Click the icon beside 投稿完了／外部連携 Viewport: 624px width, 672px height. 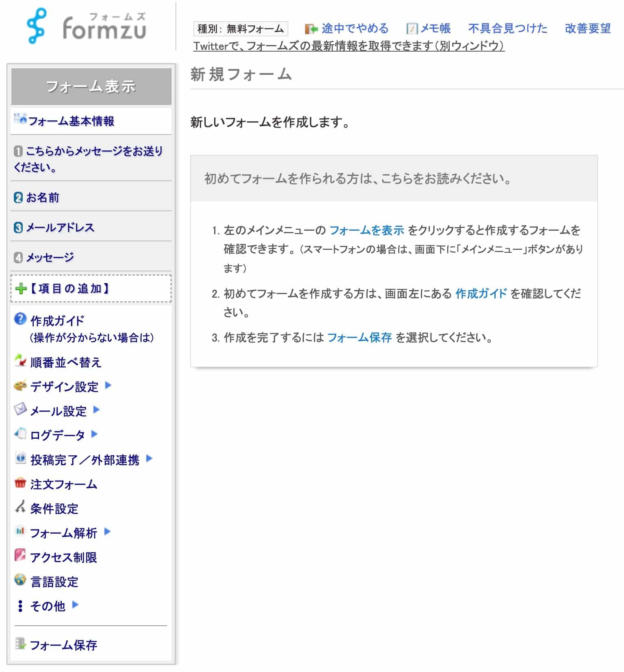pos(20,458)
